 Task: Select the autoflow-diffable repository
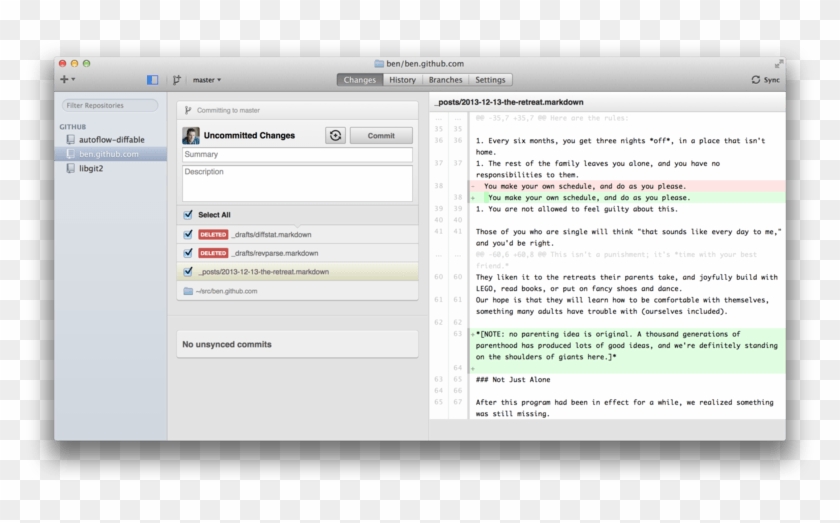tap(110, 139)
